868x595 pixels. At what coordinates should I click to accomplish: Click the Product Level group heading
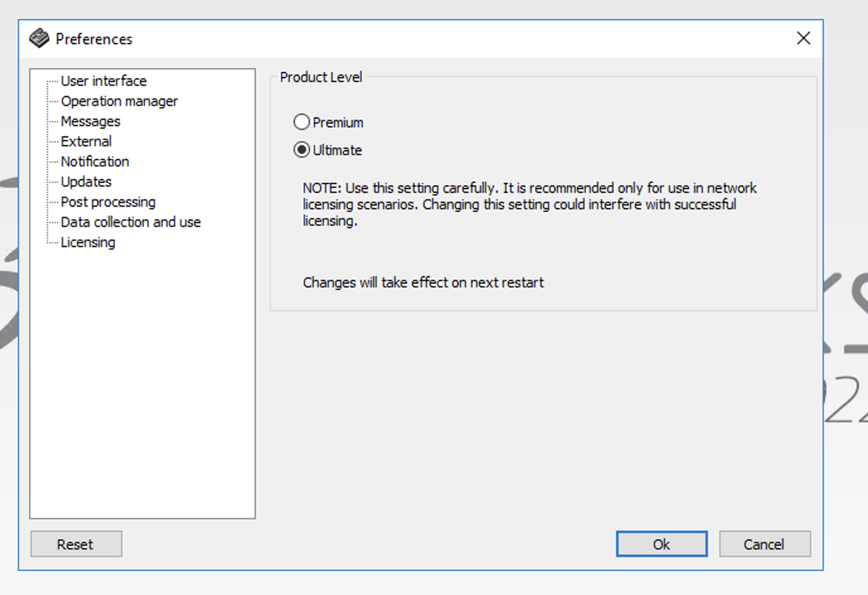[321, 77]
